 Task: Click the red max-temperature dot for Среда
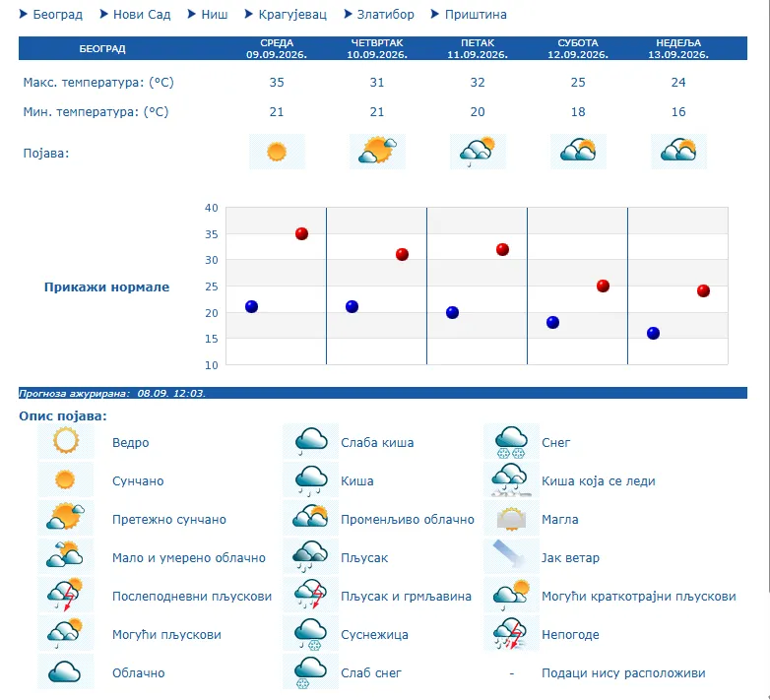(301, 233)
